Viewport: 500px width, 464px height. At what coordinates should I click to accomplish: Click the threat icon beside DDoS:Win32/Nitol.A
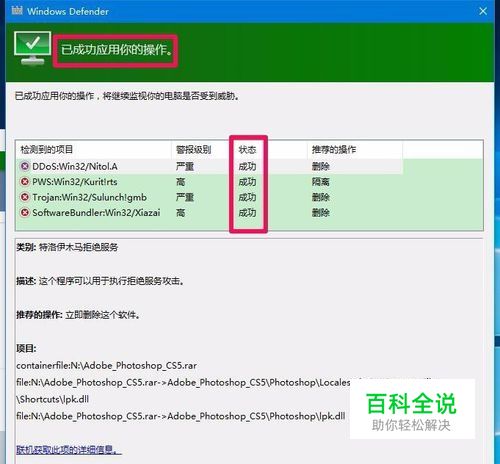point(25,166)
